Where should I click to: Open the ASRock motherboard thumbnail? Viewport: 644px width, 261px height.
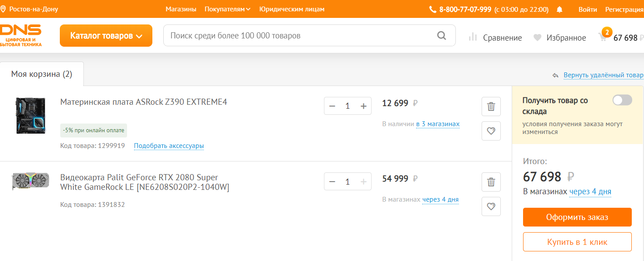click(x=30, y=115)
